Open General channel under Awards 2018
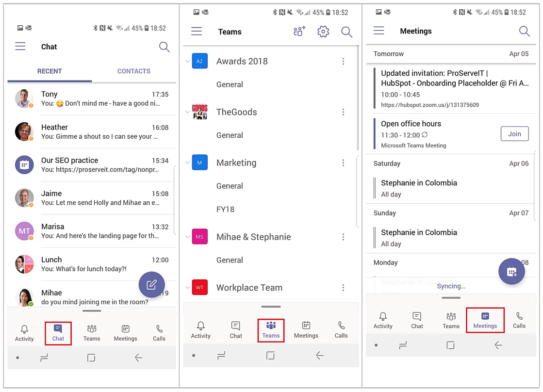Image resolution: width=543 pixels, height=392 pixels. click(x=230, y=84)
